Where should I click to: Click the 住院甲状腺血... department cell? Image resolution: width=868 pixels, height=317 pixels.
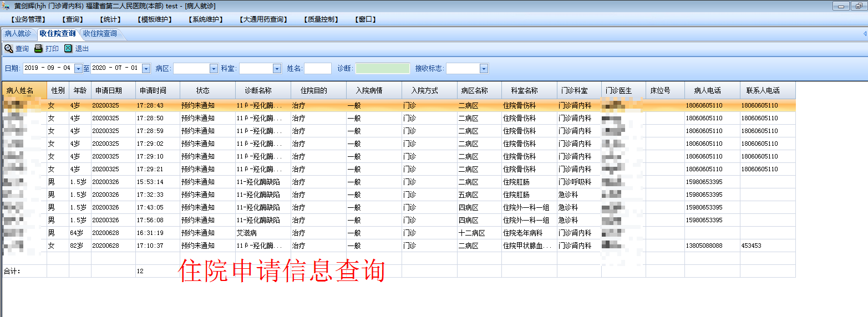529,246
